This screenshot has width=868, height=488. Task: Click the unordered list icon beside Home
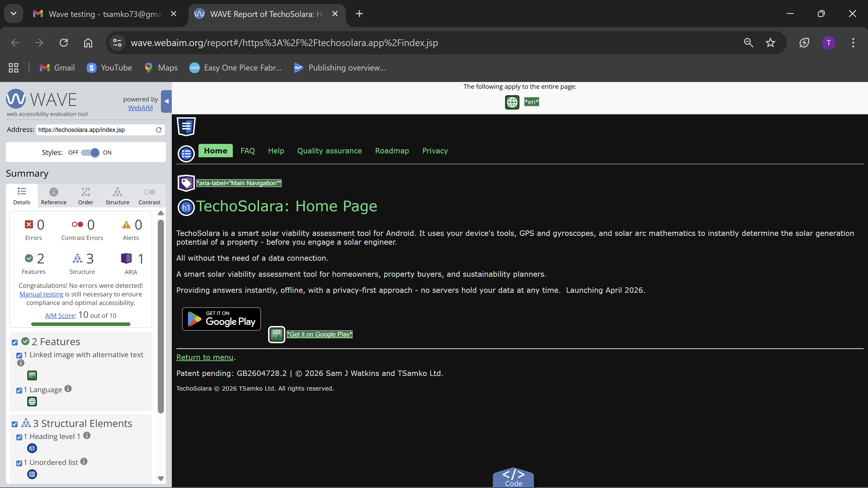click(186, 154)
